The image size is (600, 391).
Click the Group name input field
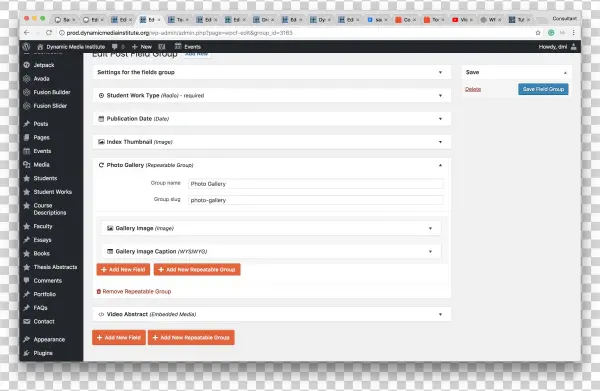pyautogui.click(x=316, y=184)
